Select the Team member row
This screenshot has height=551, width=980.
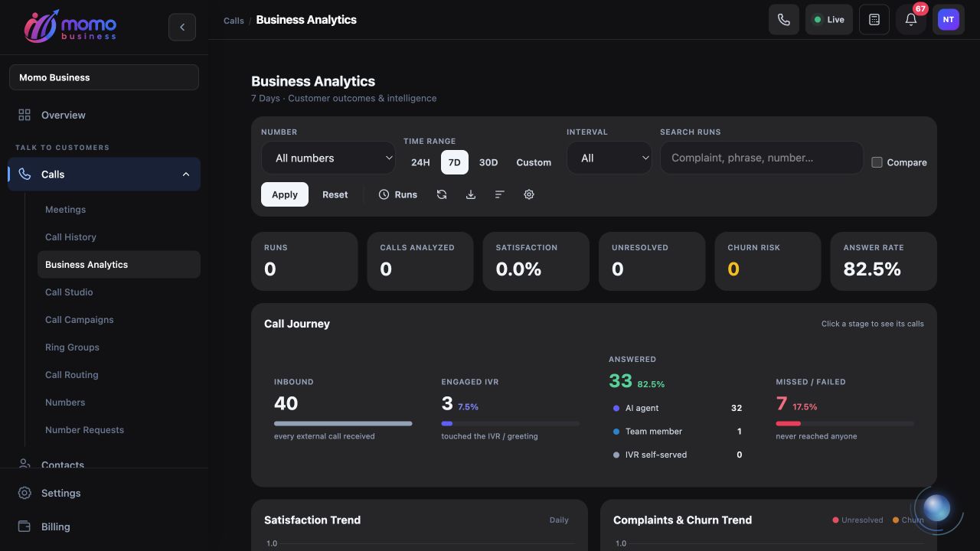(x=678, y=432)
